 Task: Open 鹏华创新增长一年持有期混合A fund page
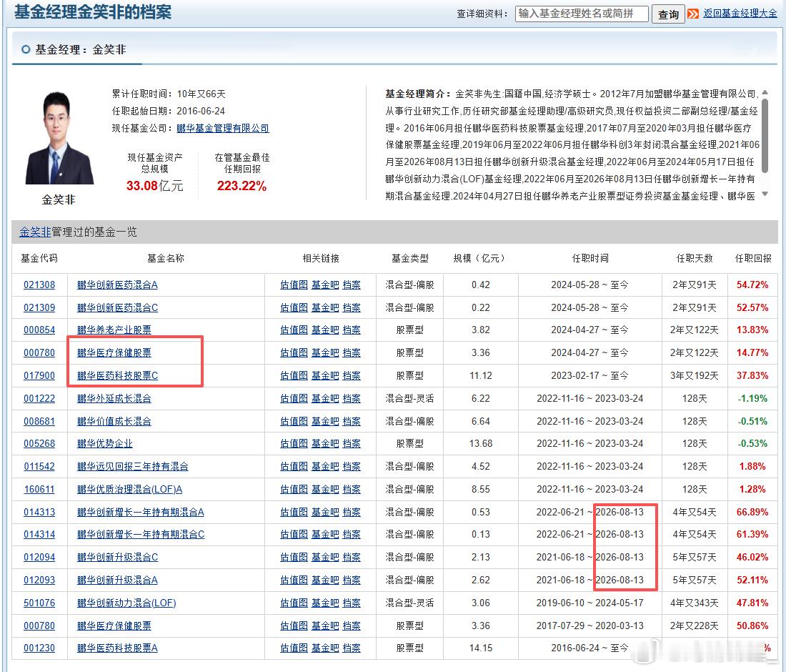click(x=140, y=512)
